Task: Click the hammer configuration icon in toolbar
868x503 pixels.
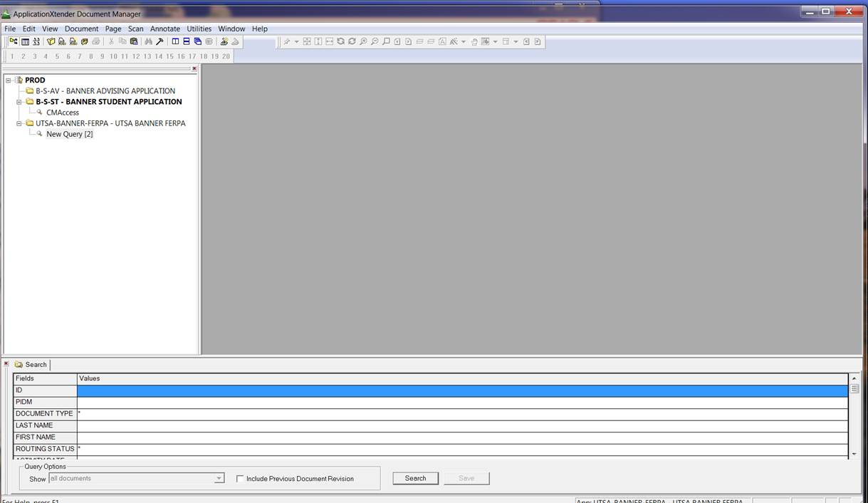Action: point(160,42)
